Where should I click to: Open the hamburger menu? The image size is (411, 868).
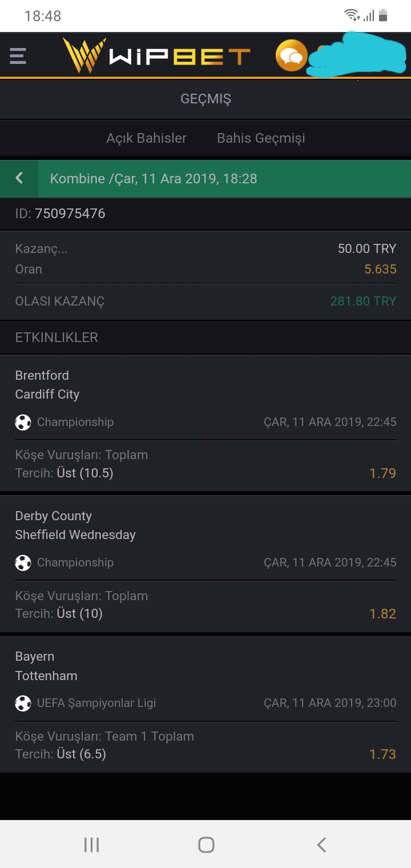coord(18,56)
